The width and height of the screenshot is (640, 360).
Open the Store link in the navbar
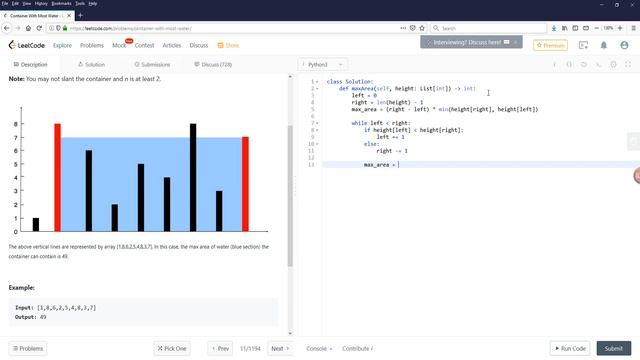click(x=228, y=45)
